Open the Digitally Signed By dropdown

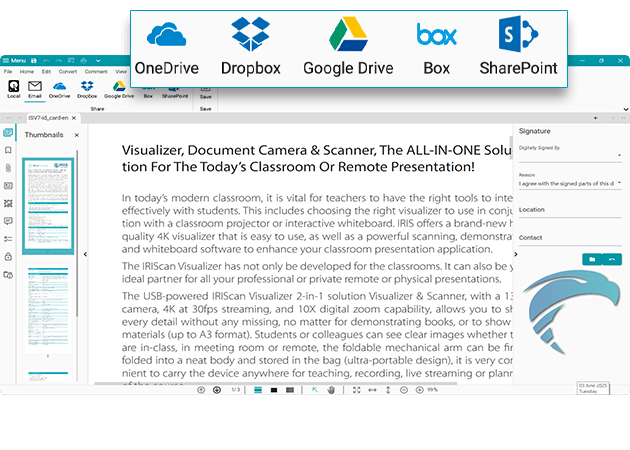[x=570, y=155]
